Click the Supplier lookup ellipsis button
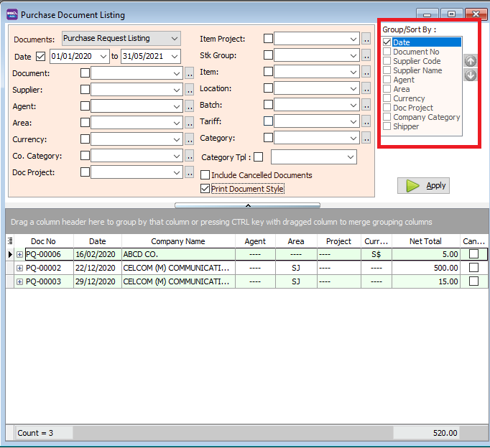 point(190,90)
